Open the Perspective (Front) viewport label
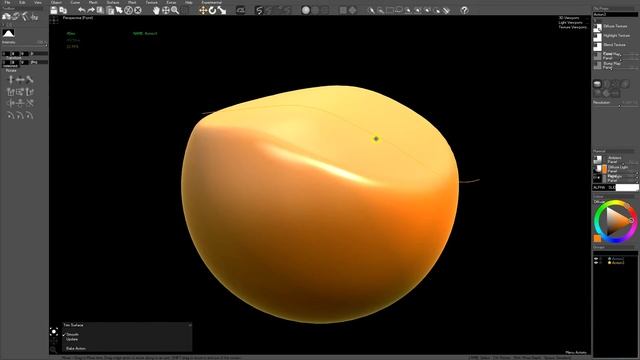This screenshot has width=640, height=360. coord(78,18)
